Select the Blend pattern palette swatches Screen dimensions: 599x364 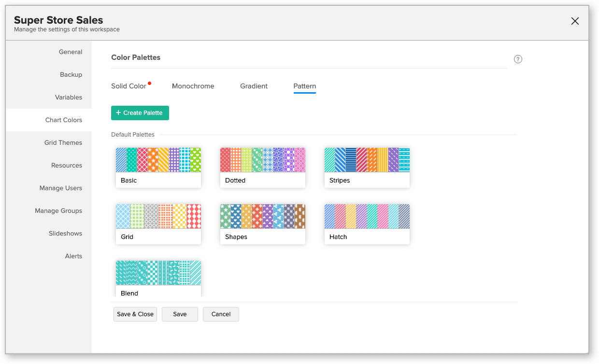click(x=158, y=273)
